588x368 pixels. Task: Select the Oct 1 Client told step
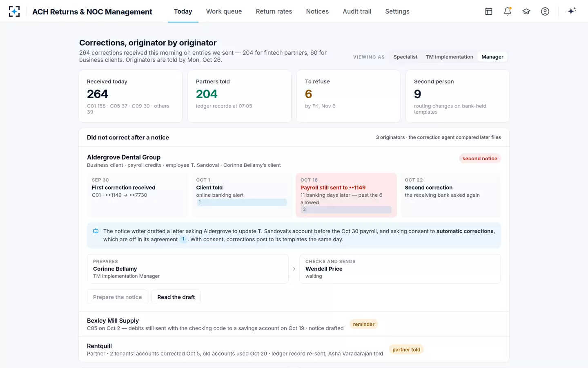pyautogui.click(x=242, y=195)
